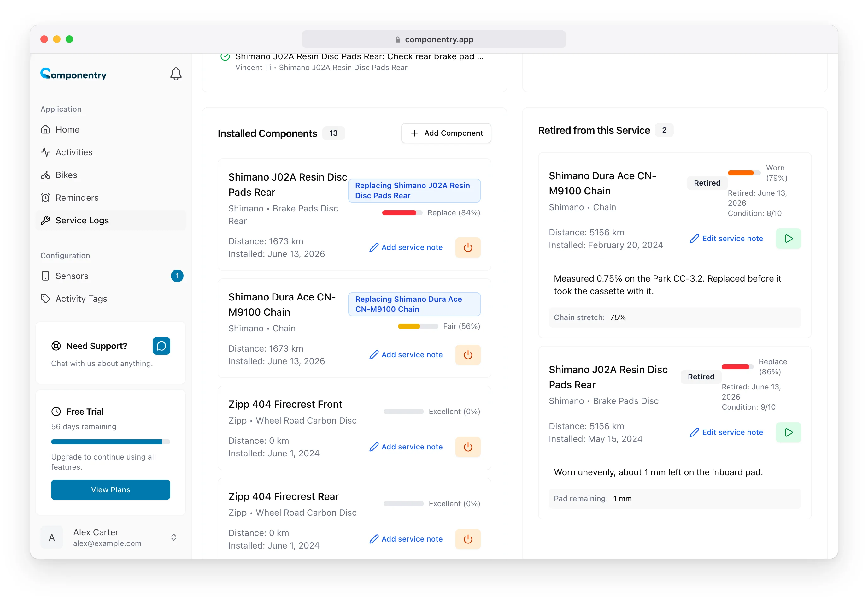The height and width of the screenshot is (599, 868).
Task: Edit service note for retired J02A brake pads
Action: tap(726, 432)
